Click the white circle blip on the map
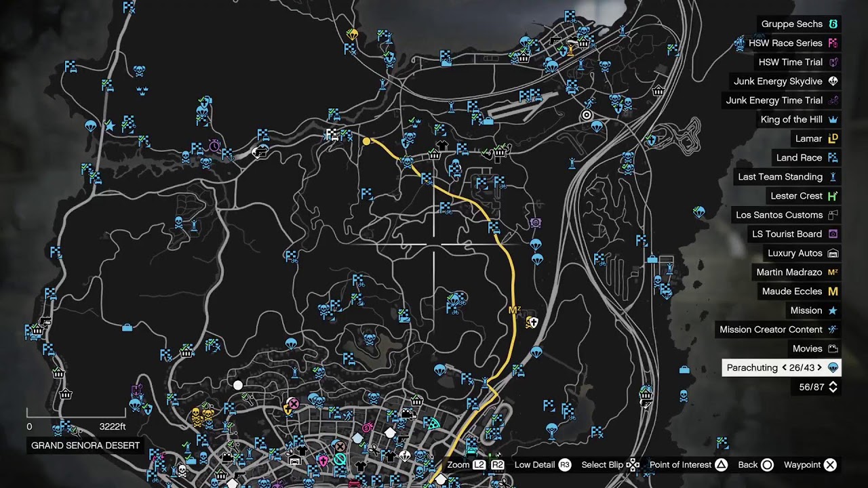The height and width of the screenshot is (488, 868). tap(238, 385)
